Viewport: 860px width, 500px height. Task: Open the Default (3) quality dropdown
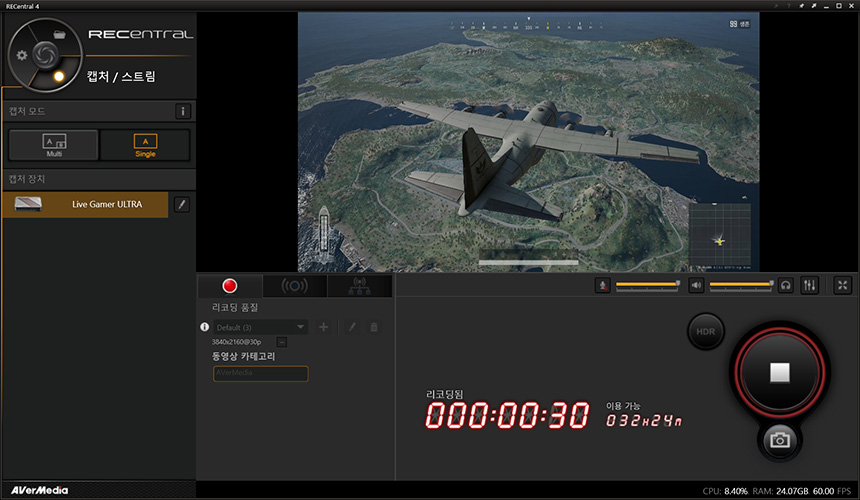point(261,327)
